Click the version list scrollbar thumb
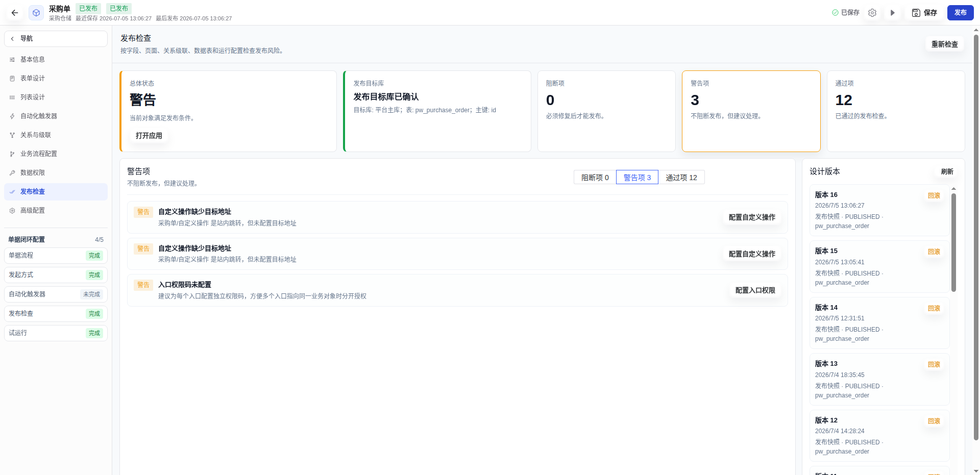The image size is (980, 475). pyautogui.click(x=953, y=242)
